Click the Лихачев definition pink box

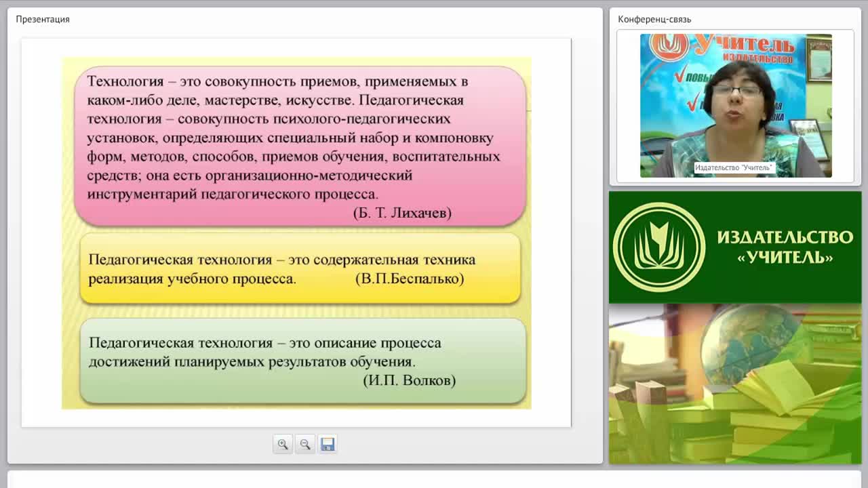(x=300, y=146)
